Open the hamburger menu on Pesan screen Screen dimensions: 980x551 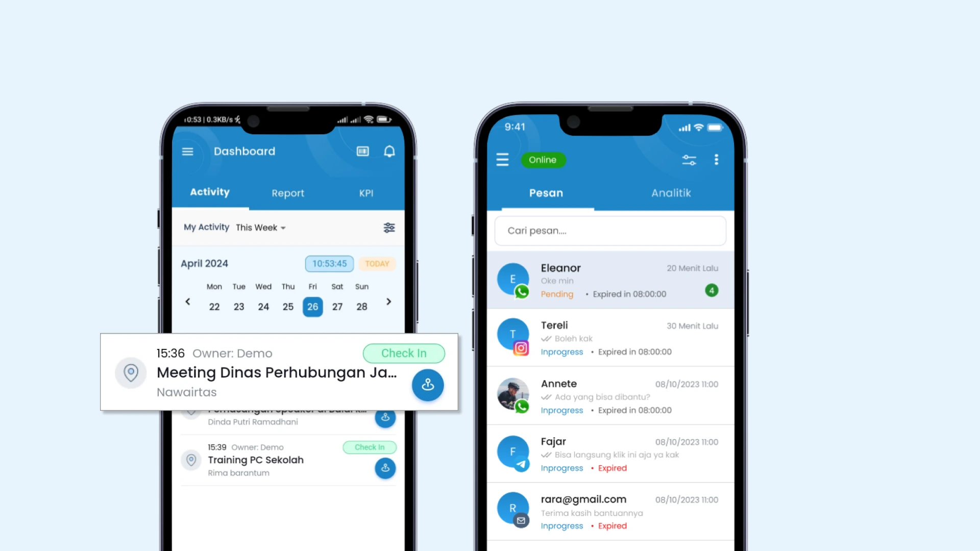point(503,160)
